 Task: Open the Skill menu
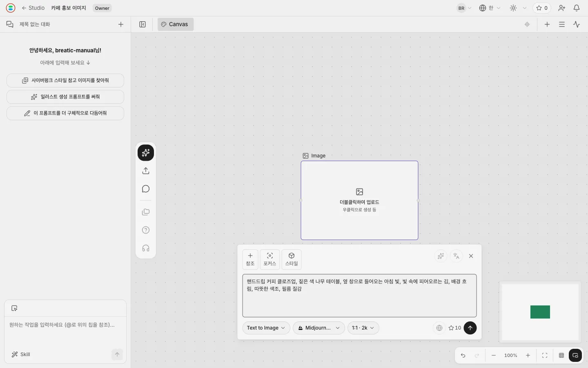pyautogui.click(x=21, y=355)
